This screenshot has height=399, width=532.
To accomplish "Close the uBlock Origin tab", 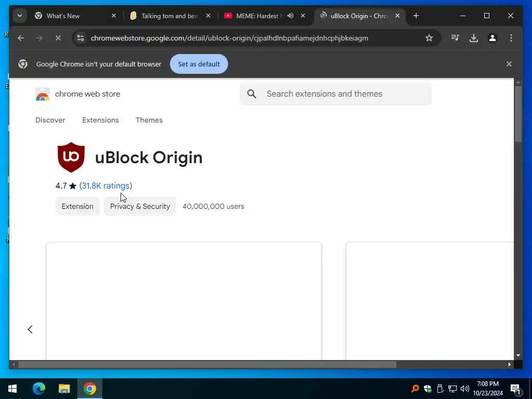I will (x=397, y=16).
